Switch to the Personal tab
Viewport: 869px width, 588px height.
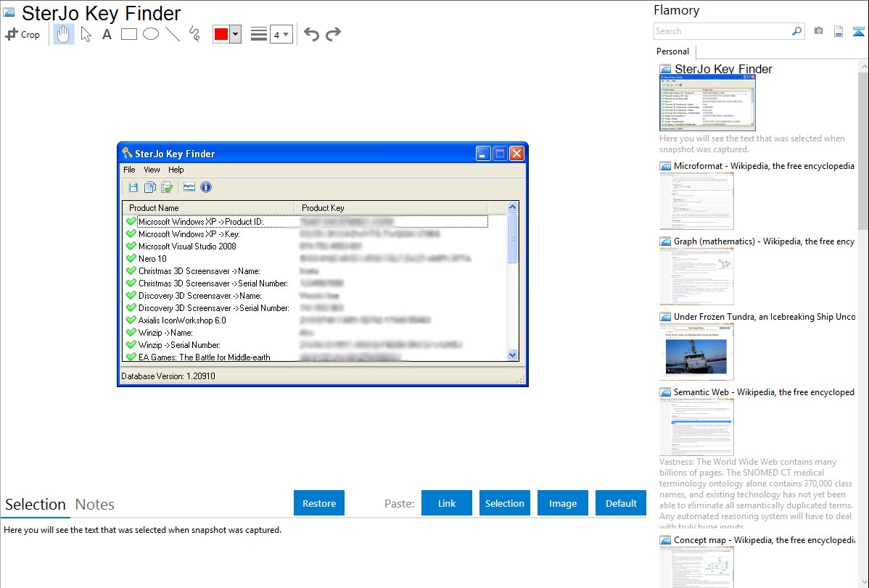coord(673,51)
